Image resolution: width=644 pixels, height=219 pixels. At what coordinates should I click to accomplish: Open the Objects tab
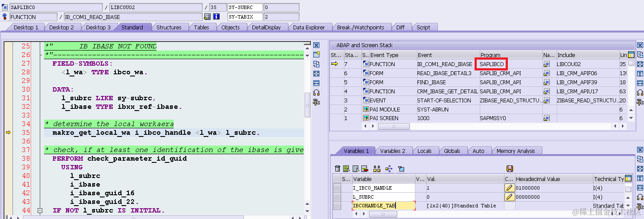pos(230,27)
